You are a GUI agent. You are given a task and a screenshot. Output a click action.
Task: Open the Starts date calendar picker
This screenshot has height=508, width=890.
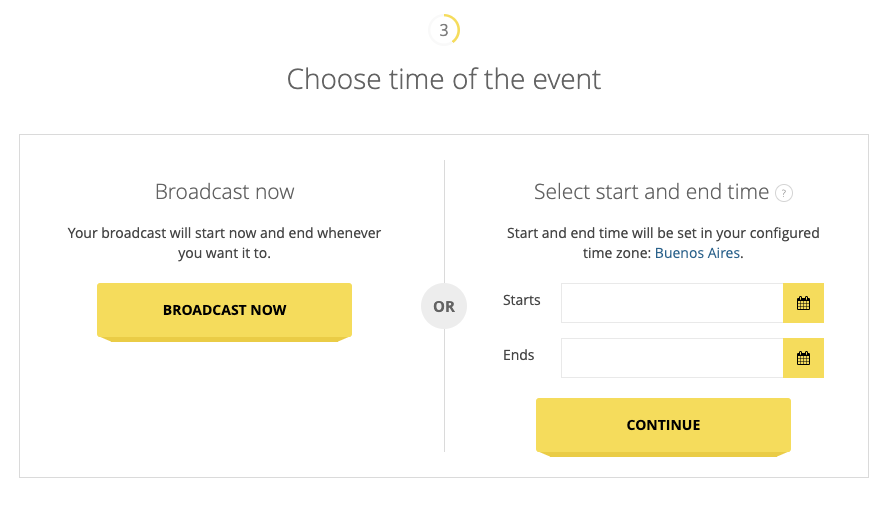(803, 303)
